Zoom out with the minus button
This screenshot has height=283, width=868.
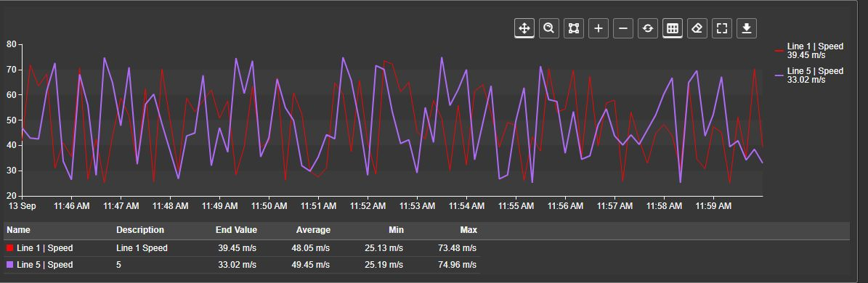click(x=622, y=28)
